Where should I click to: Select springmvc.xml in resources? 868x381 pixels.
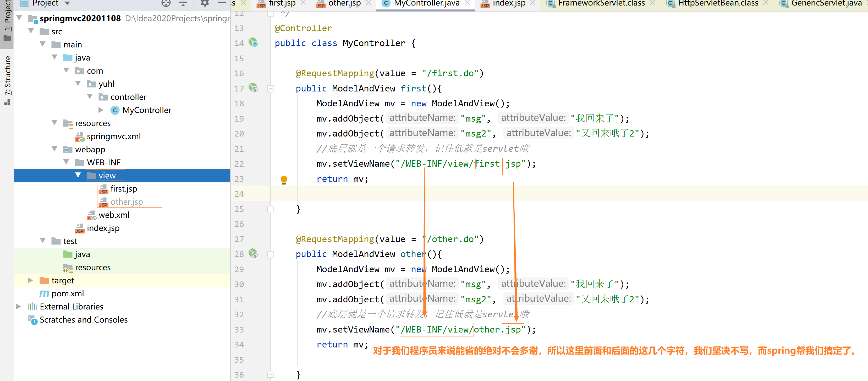[114, 136]
